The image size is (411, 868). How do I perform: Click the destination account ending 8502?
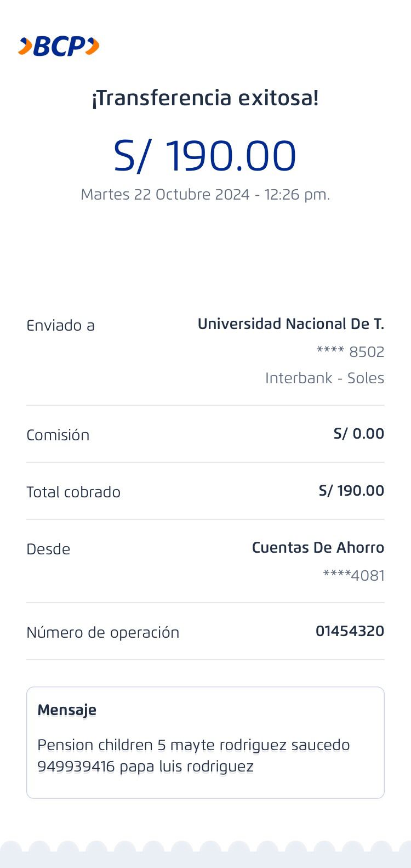(350, 352)
